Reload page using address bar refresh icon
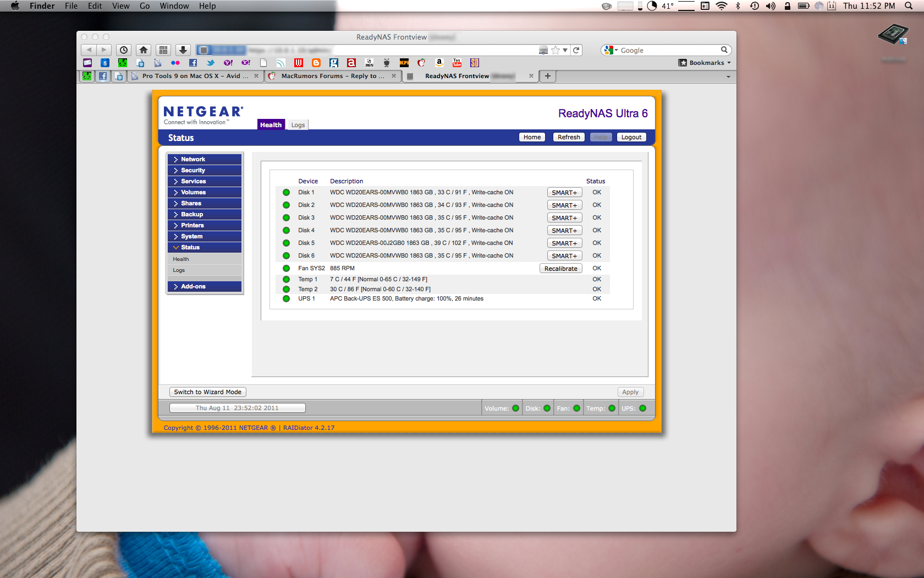This screenshot has width=924, height=578. point(576,50)
